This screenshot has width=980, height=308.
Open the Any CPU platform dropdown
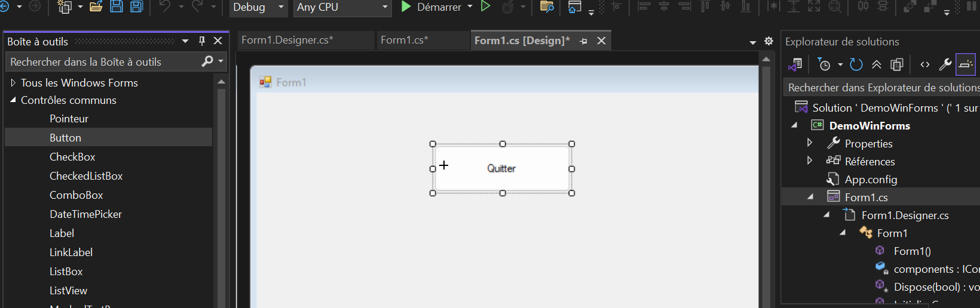[385, 7]
